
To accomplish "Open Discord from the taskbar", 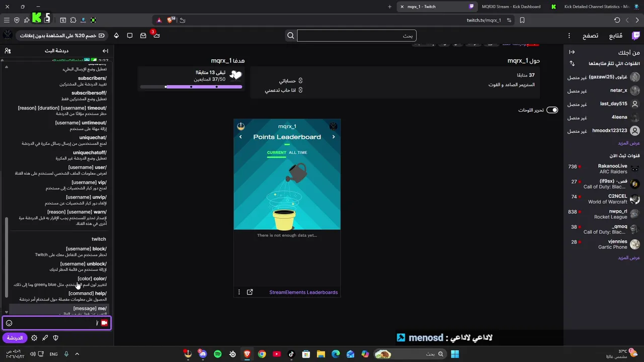I will click(202, 354).
